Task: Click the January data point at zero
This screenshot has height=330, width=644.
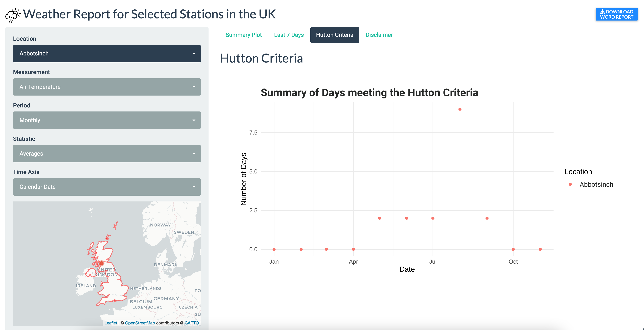Action: (274, 249)
